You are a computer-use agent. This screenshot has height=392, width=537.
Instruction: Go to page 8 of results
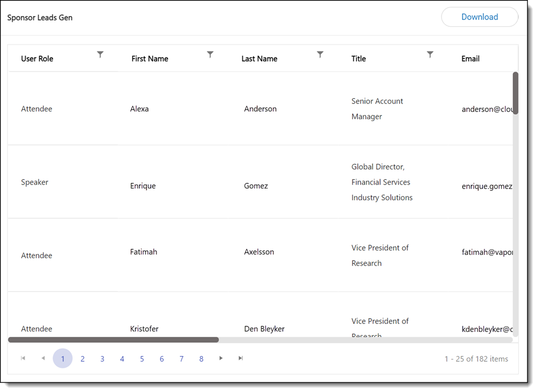tap(201, 359)
